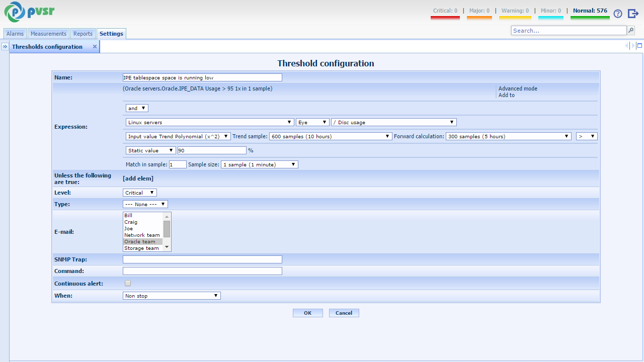Click the logout exit icon
The width and height of the screenshot is (644, 362).
pyautogui.click(x=633, y=14)
